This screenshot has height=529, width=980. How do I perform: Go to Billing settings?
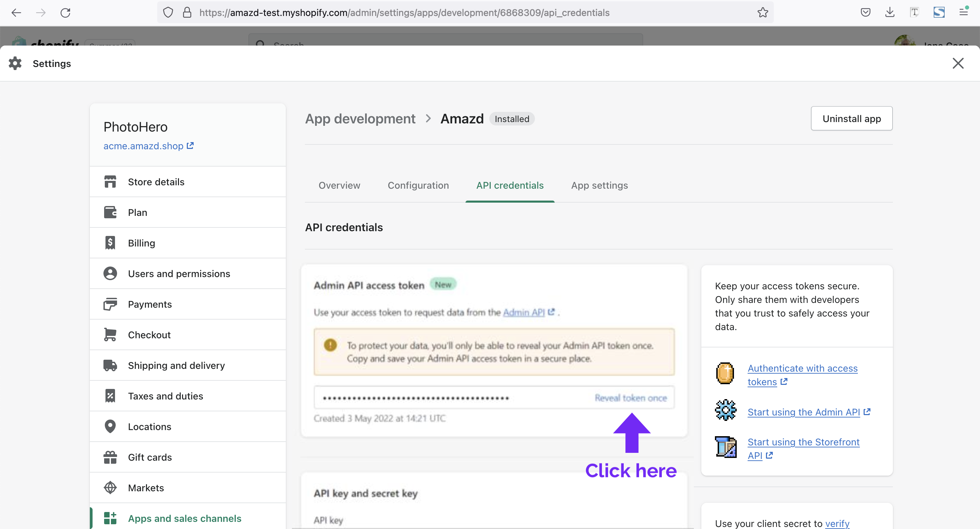(x=187, y=243)
